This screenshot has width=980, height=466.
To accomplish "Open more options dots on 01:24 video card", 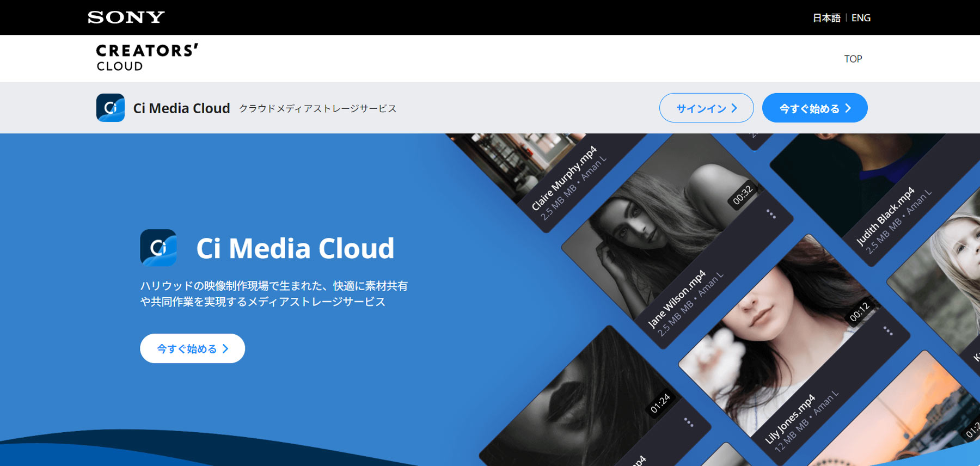I will 689,422.
